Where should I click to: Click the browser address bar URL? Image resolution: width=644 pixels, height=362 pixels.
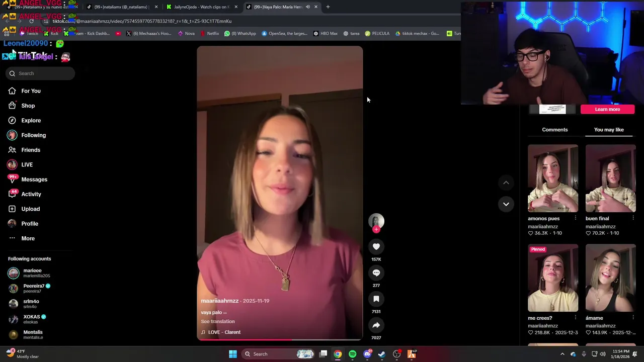point(142,21)
